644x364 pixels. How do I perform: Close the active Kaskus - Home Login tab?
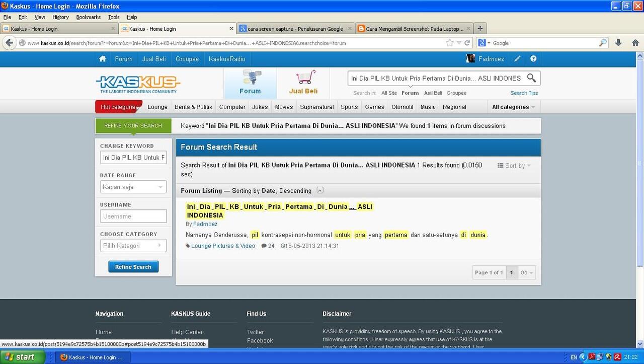coord(231,29)
